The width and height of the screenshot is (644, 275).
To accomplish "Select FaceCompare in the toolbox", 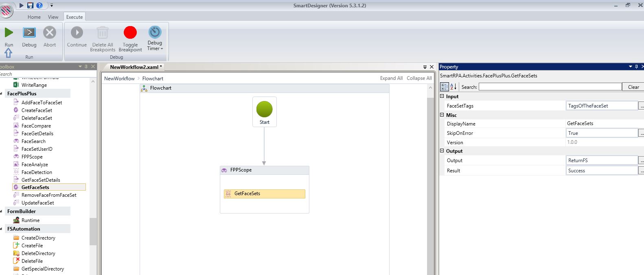I will pos(36,126).
